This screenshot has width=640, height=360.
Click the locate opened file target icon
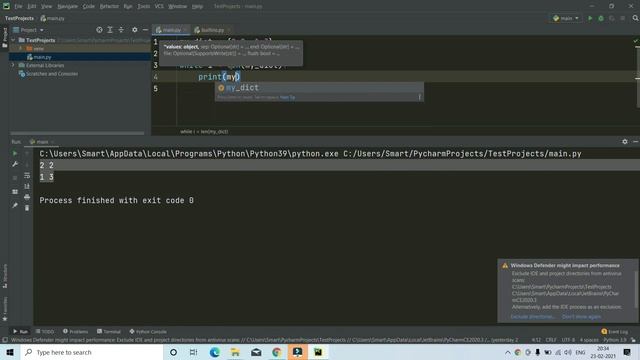pos(99,30)
